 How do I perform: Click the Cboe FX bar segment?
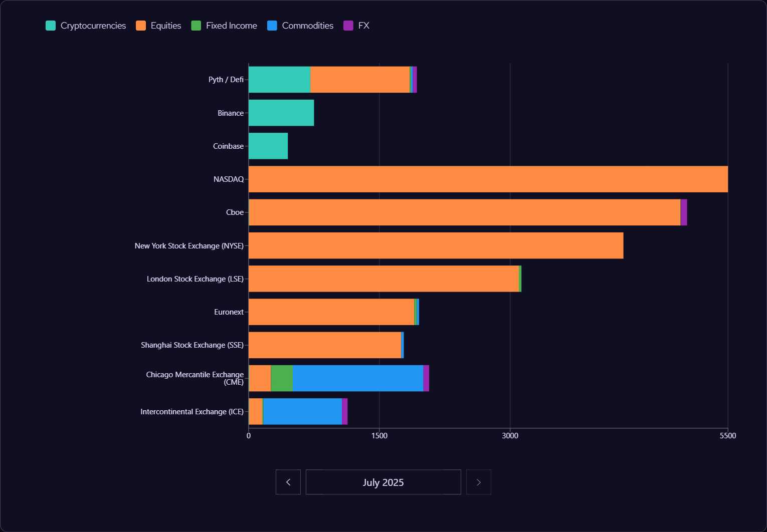click(684, 212)
